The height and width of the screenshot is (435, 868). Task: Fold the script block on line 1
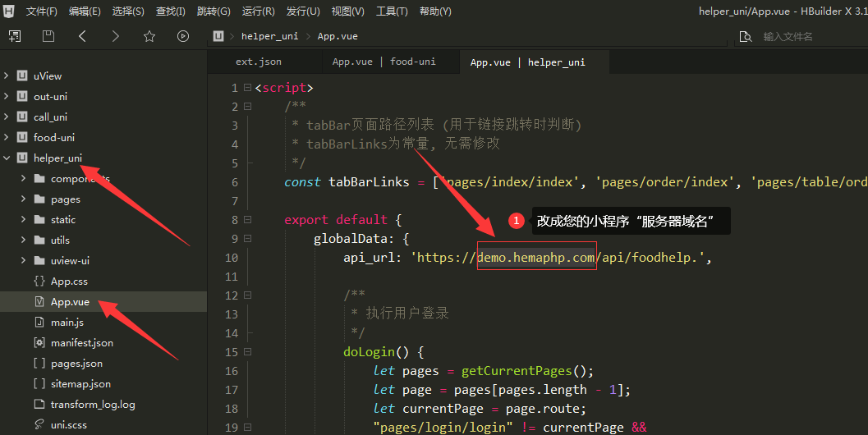pos(247,88)
